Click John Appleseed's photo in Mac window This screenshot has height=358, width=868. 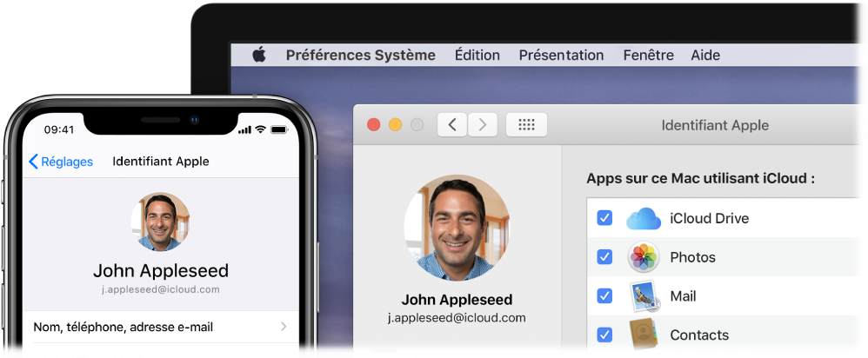(457, 228)
